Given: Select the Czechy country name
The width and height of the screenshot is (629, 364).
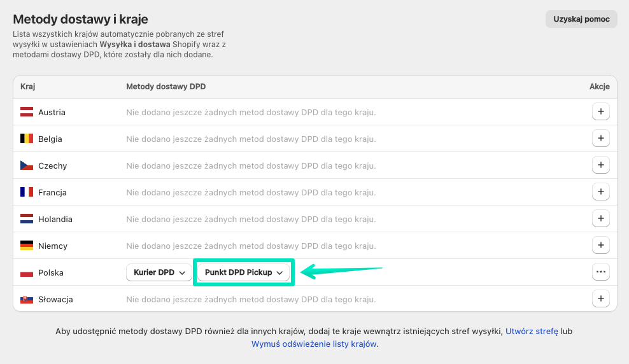Looking at the screenshot, I should [53, 166].
